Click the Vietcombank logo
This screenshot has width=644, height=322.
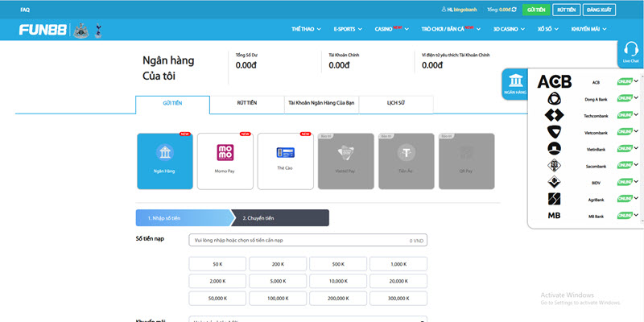click(554, 132)
